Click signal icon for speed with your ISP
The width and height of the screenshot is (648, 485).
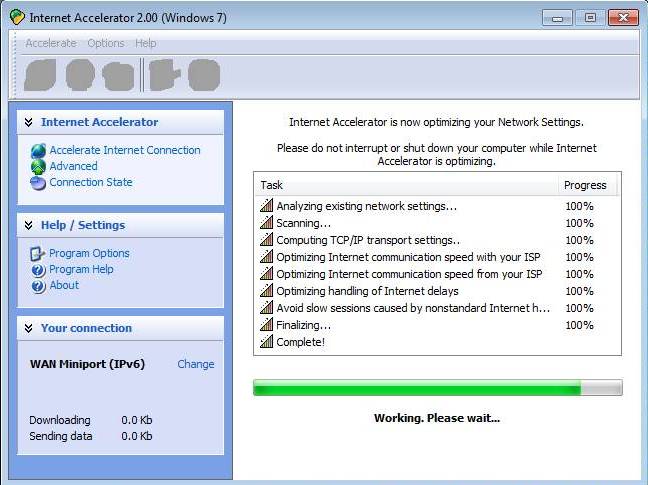coord(267,256)
